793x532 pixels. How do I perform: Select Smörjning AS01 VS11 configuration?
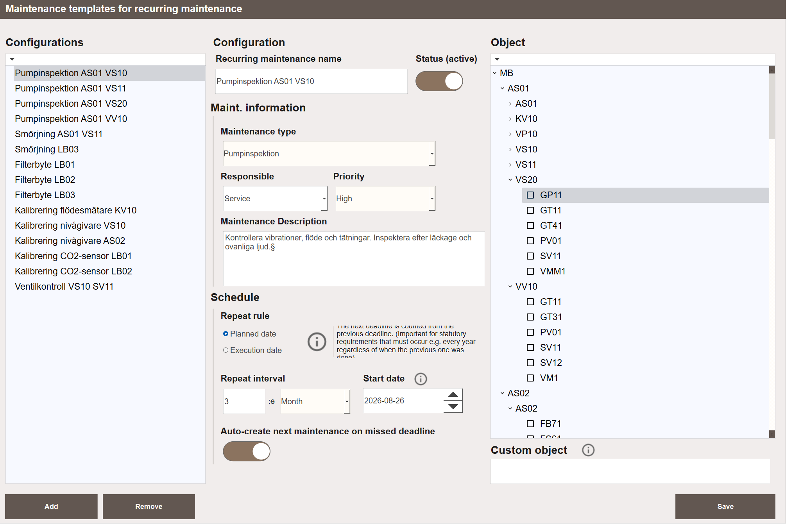coord(109,134)
